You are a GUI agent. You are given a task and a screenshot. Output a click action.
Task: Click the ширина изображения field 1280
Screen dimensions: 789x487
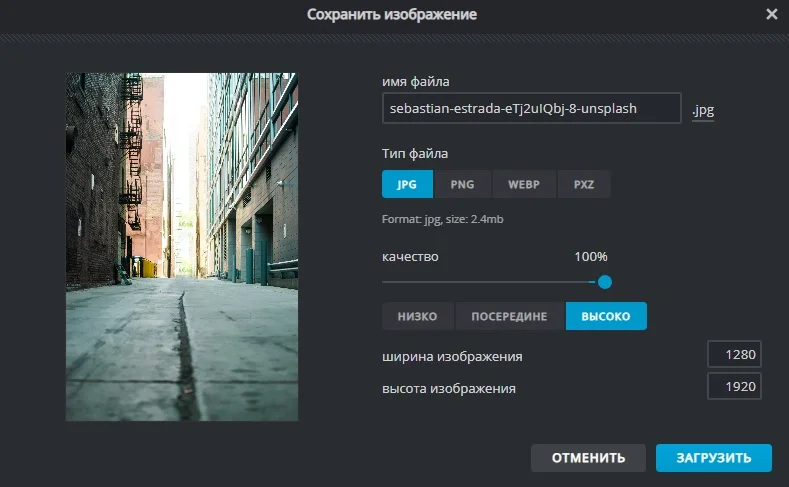coord(734,354)
